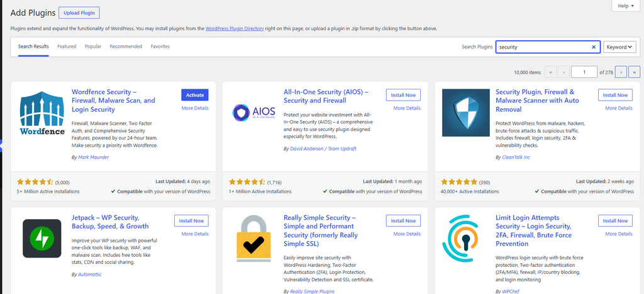644x294 pixels.
Task: Click the Wordfence star rating
Action: 35,182
